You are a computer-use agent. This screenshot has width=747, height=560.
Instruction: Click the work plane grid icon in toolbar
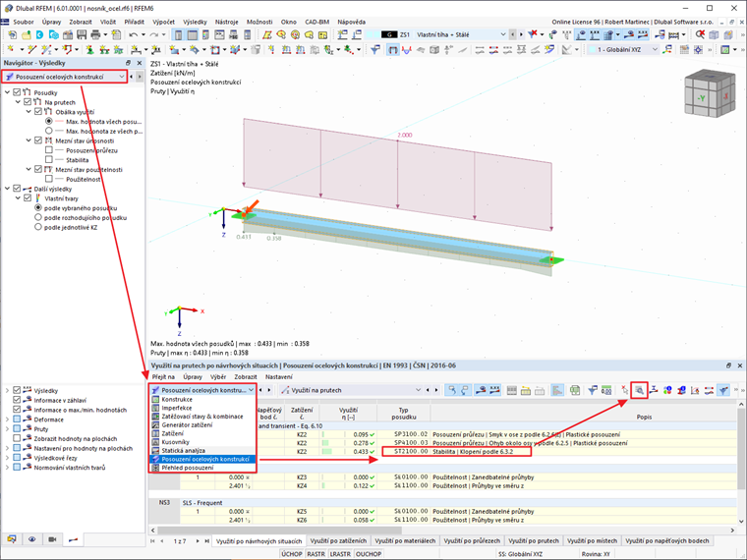[685, 49]
